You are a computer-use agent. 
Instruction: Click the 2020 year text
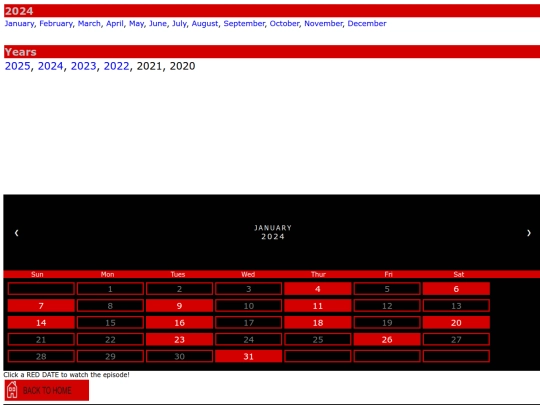(182, 66)
